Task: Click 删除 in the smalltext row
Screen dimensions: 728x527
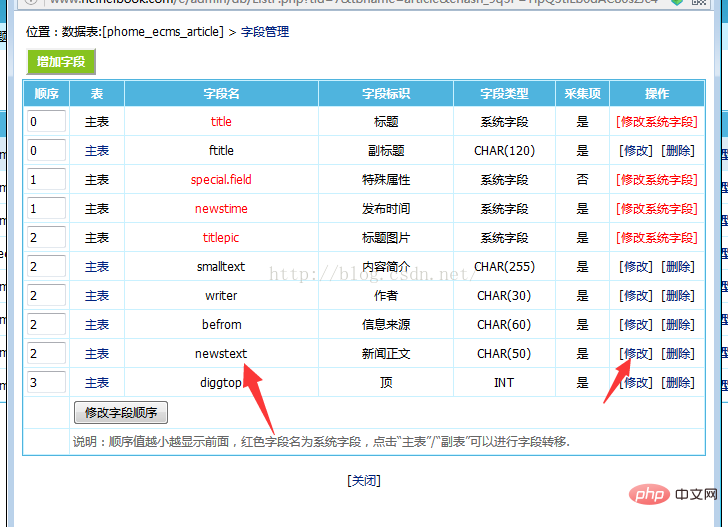Action: 677,267
